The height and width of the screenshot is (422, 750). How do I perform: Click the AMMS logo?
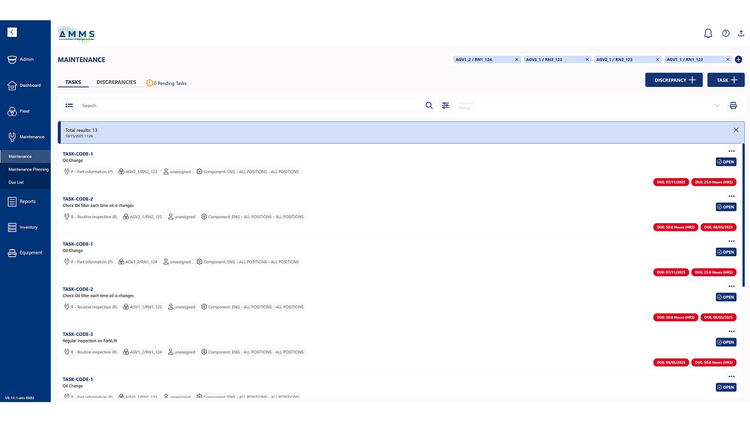pyautogui.click(x=77, y=34)
